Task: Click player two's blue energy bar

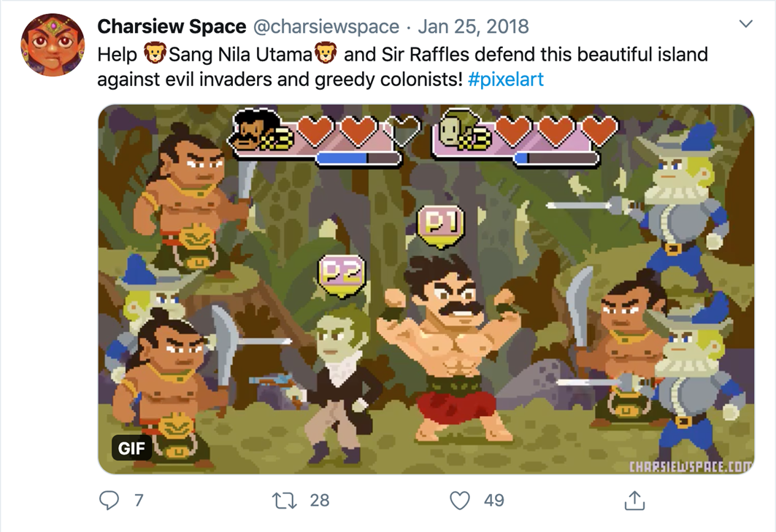Action: pos(555,158)
